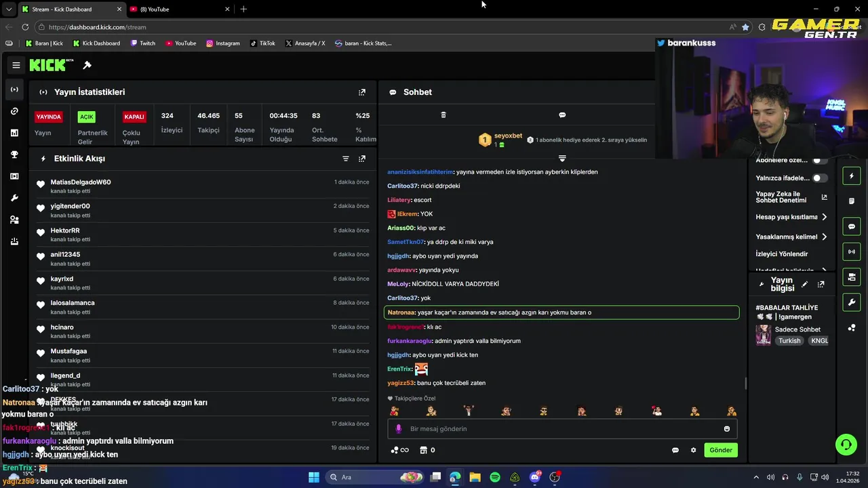
Task: Select the Turkish flag emote
Action: pos(657,411)
